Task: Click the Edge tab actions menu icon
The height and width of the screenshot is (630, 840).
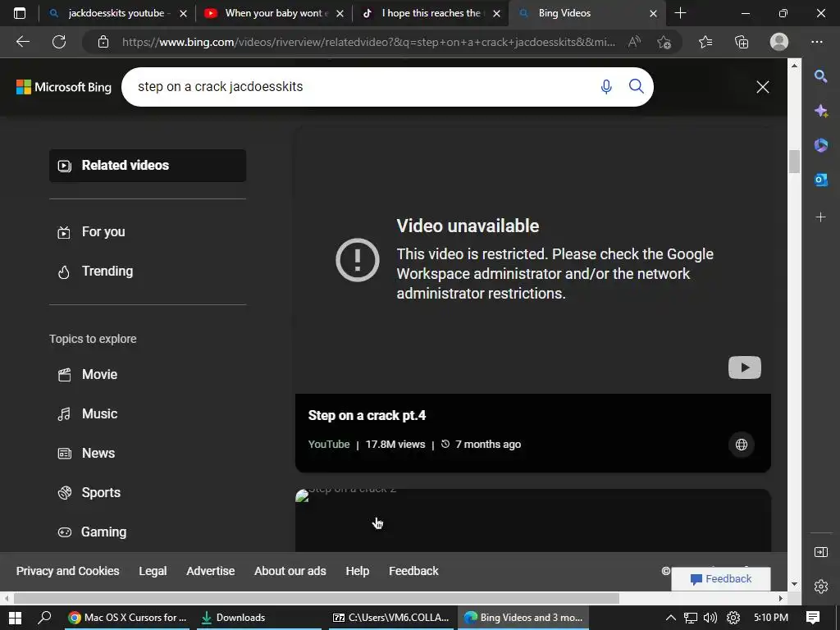Action: tap(20, 13)
